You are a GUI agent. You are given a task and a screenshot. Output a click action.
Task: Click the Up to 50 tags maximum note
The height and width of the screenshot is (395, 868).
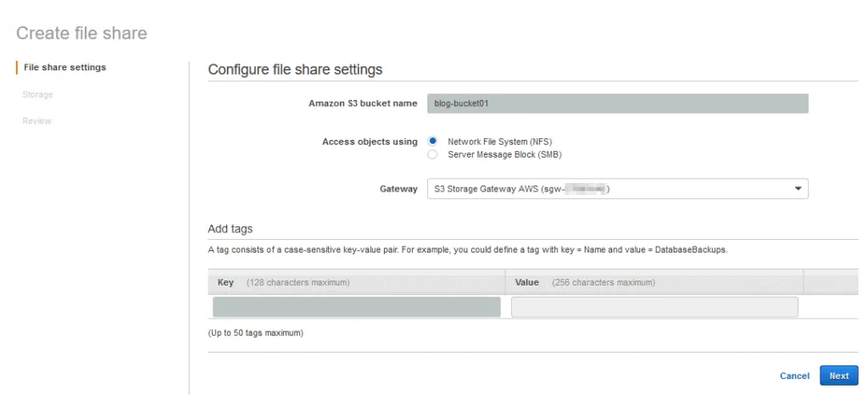[x=255, y=333]
